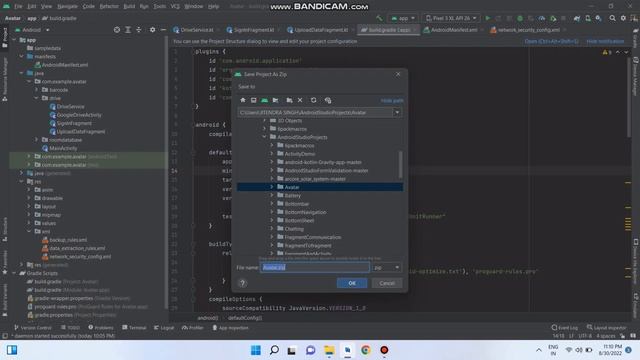Open Windows taskbar search
Image resolution: width=640 pixels, height=360 pixels.
tap(274, 350)
